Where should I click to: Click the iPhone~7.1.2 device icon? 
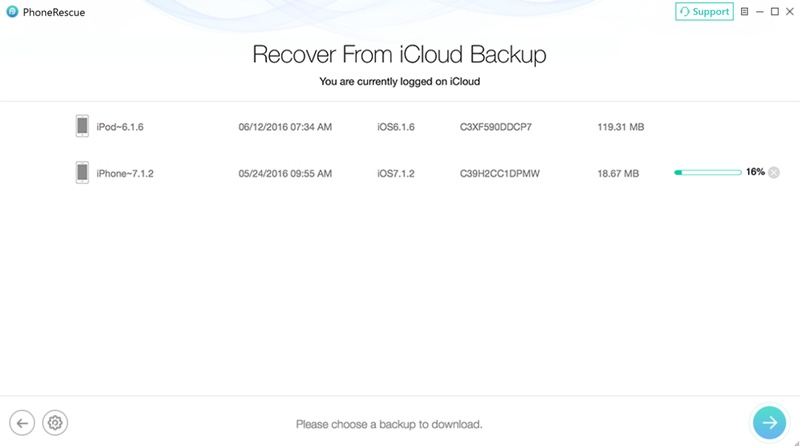(82, 172)
